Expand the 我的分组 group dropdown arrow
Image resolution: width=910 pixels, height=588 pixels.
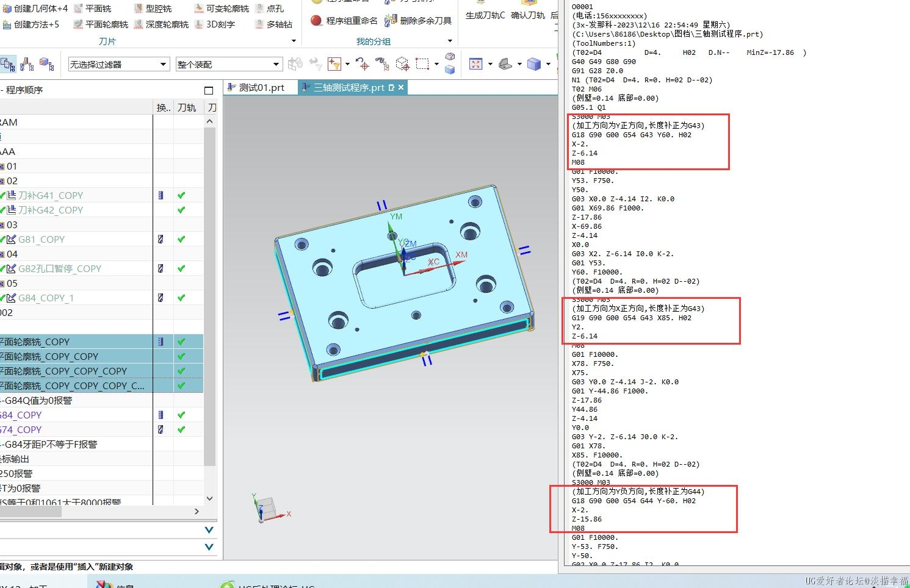450,41
